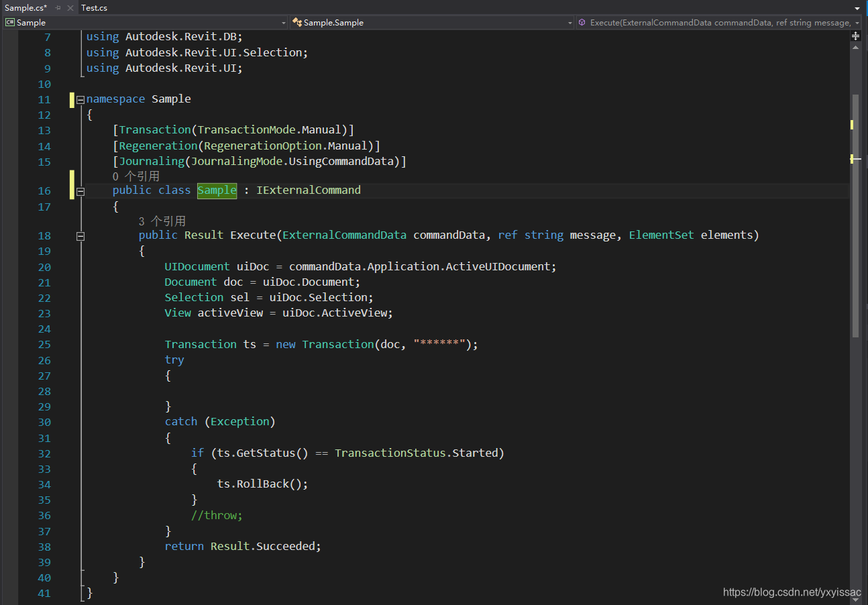The width and height of the screenshot is (868, 605).
Task: Click the [Transaction(TransactionMode.Manual)] attribute
Action: coord(233,130)
